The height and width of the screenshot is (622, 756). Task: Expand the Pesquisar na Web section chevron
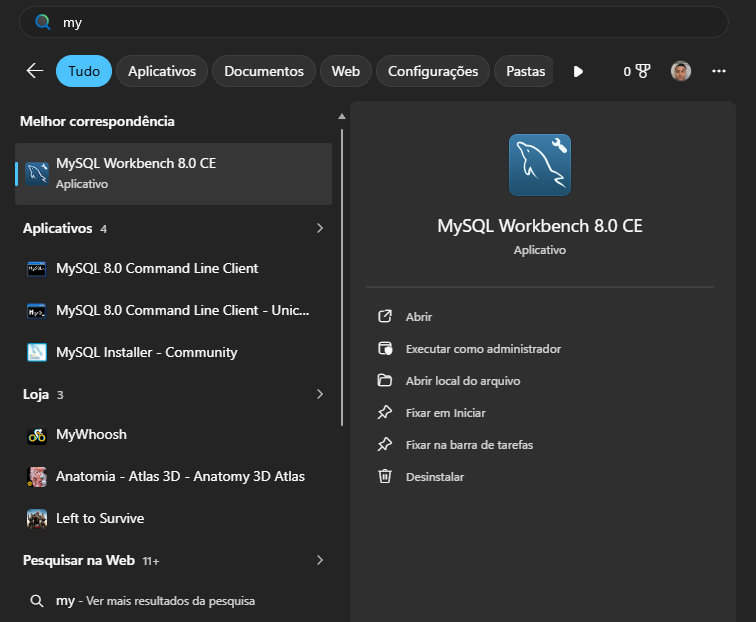(x=320, y=560)
